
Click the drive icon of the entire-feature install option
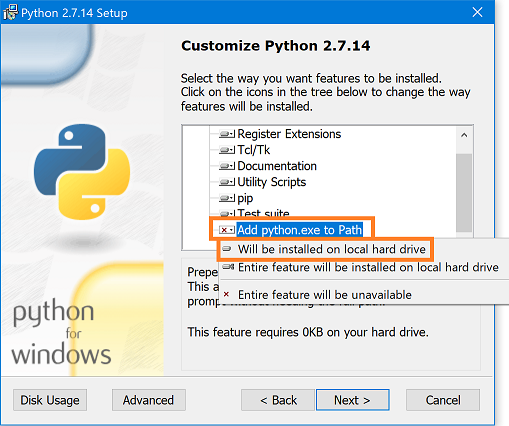pos(228,267)
